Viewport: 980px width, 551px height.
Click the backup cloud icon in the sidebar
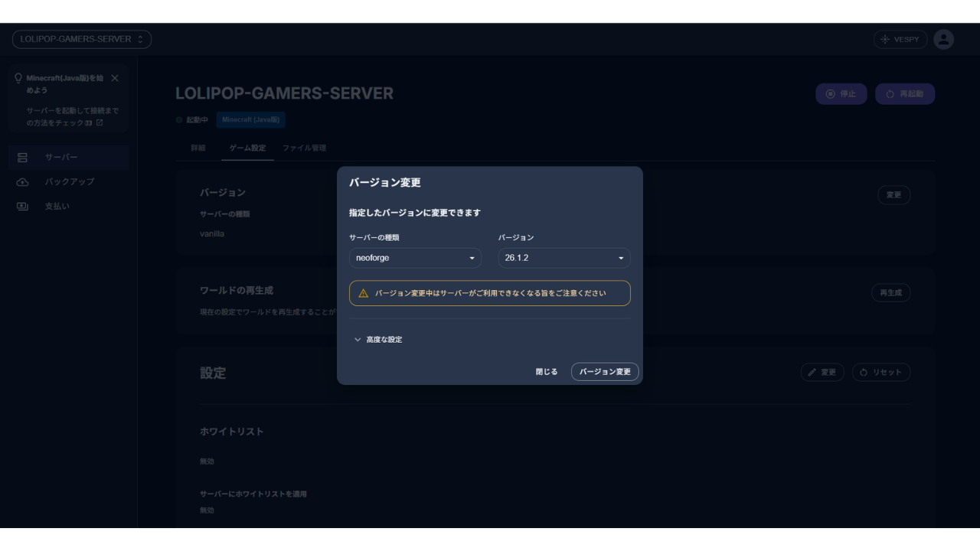click(x=22, y=181)
